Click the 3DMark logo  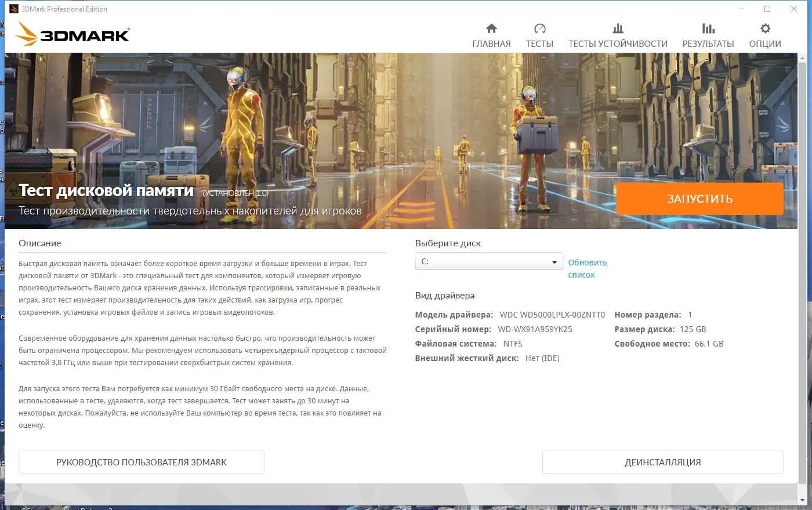72,34
